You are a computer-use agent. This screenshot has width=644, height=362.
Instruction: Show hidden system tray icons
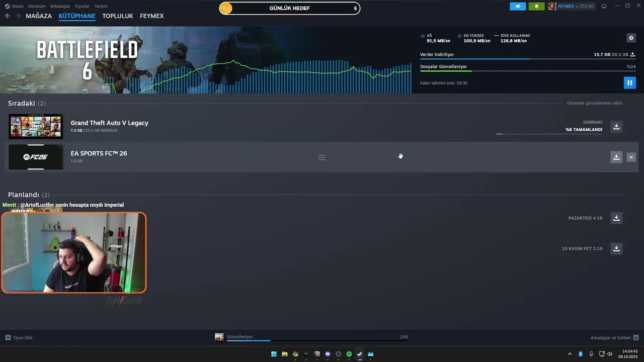point(570,354)
